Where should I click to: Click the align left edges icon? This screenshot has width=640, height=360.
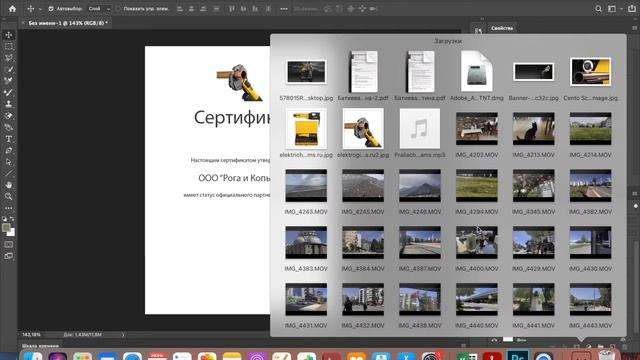180,9
